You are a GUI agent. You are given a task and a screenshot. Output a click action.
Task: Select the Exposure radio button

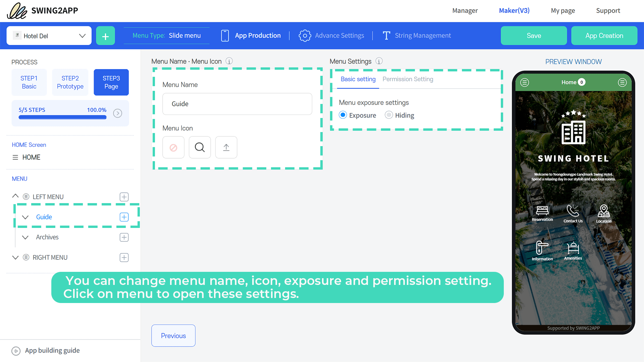click(343, 115)
